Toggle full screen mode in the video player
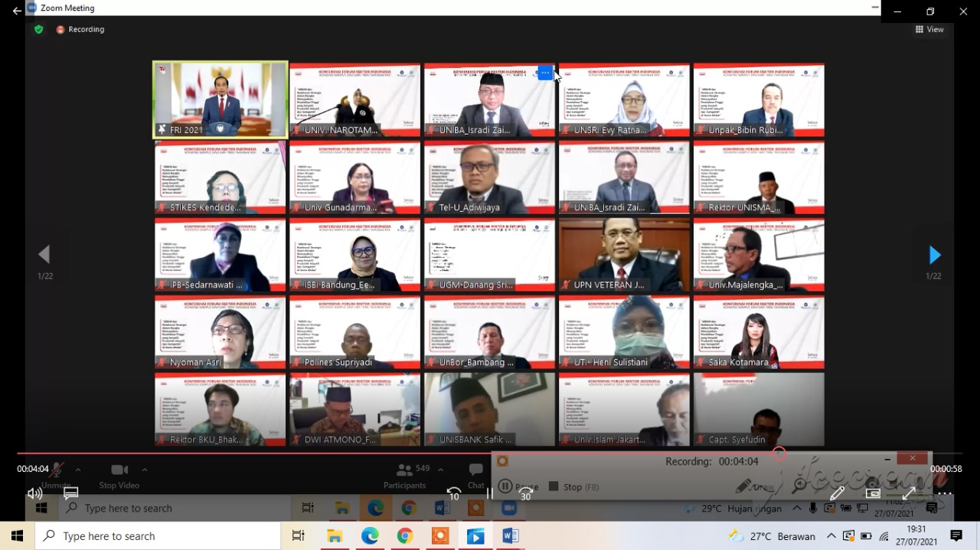Screen dimensions: 980x550 coord(909,493)
